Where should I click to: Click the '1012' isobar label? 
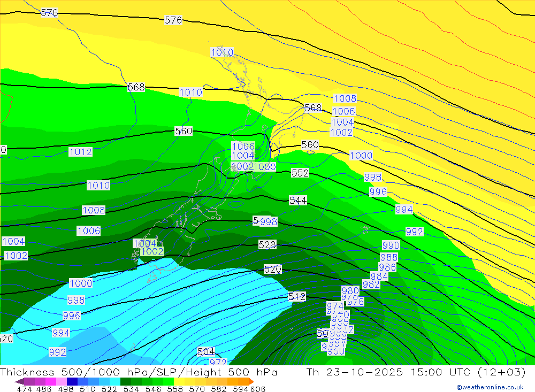point(81,152)
